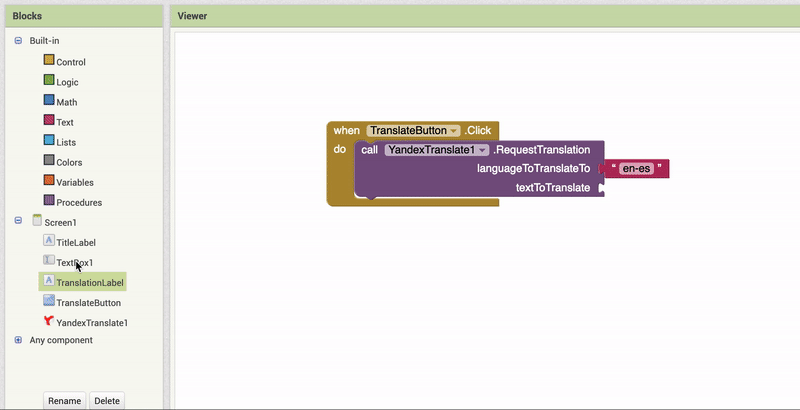Select the Procedures category label
800x410 pixels.
tap(79, 202)
